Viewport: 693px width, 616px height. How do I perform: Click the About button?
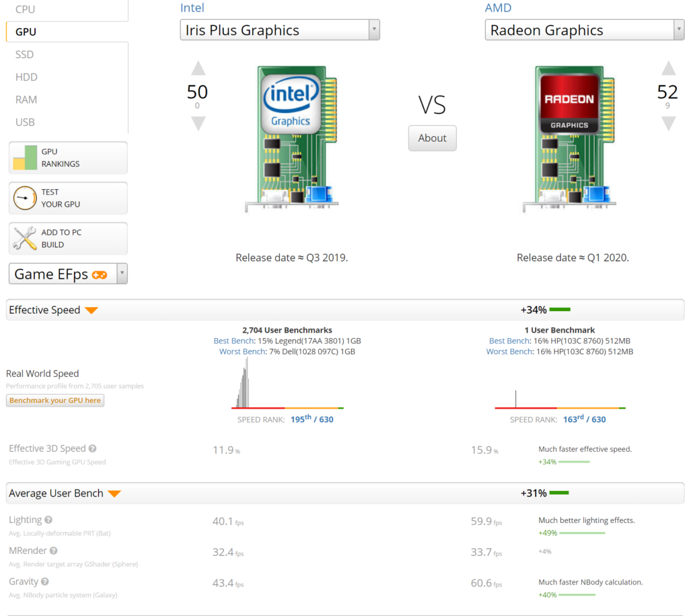pyautogui.click(x=432, y=138)
